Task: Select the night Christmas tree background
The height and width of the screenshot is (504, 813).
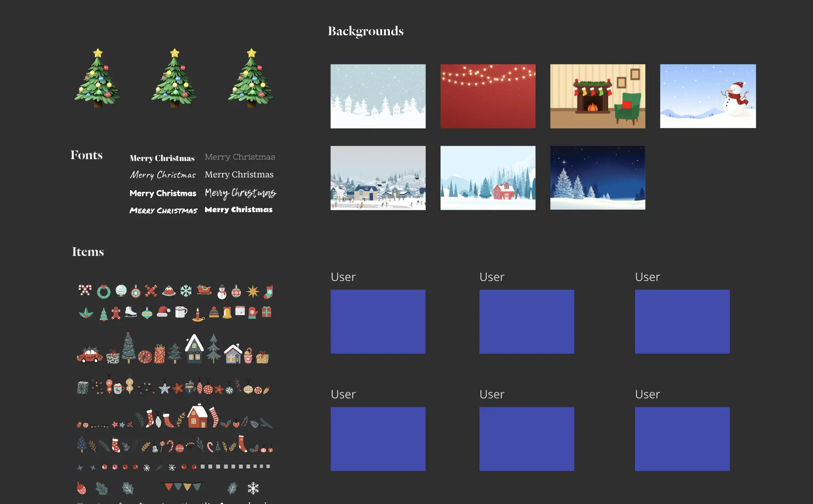Action: (597, 177)
